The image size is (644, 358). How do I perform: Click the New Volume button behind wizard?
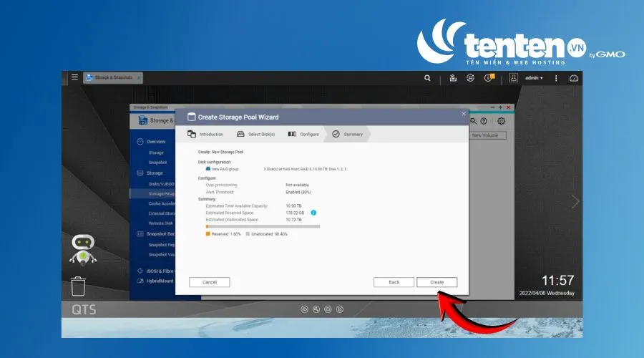point(487,135)
